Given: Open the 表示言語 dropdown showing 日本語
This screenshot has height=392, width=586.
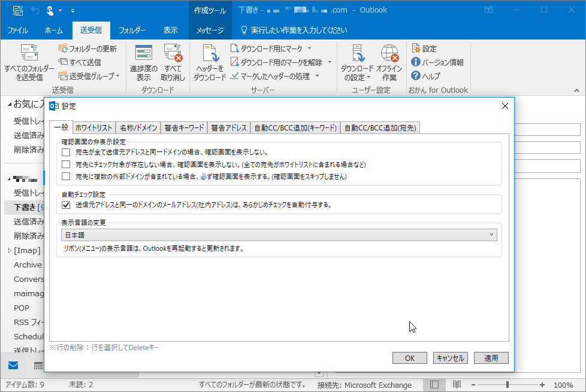Looking at the screenshot, I should coord(492,235).
